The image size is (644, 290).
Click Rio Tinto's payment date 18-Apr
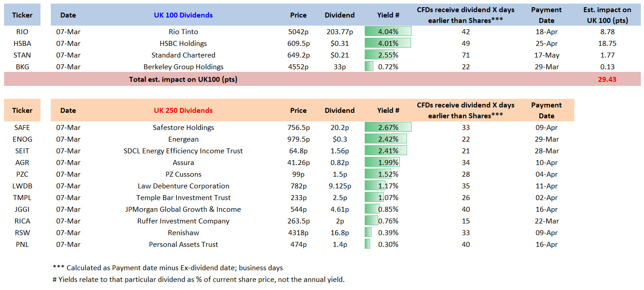pyautogui.click(x=546, y=32)
